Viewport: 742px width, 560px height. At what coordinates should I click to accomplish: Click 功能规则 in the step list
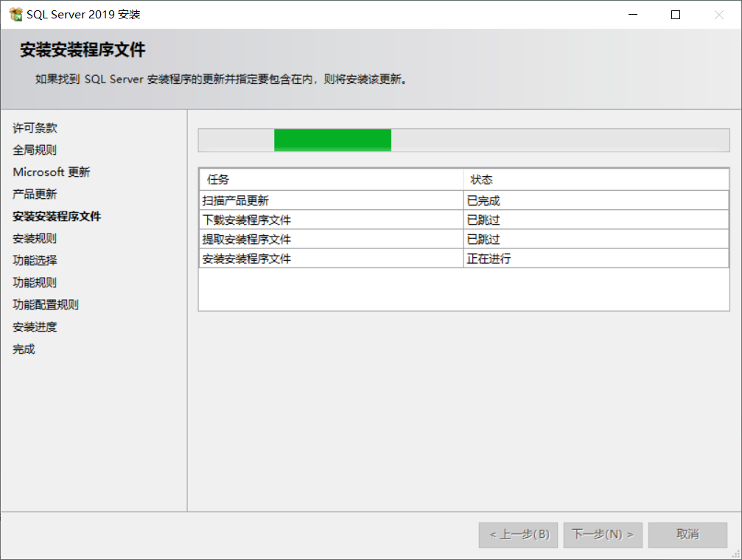[x=35, y=283]
